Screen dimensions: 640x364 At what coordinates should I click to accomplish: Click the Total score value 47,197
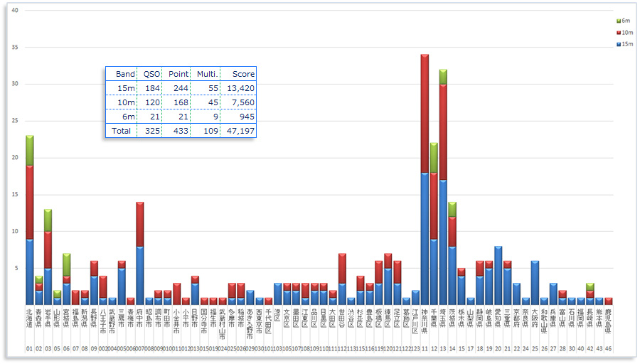240,131
